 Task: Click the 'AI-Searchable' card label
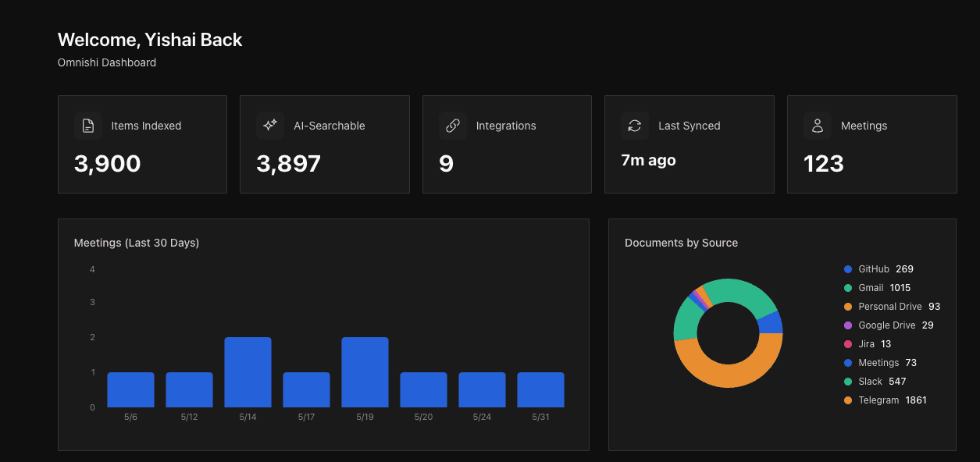(329, 126)
